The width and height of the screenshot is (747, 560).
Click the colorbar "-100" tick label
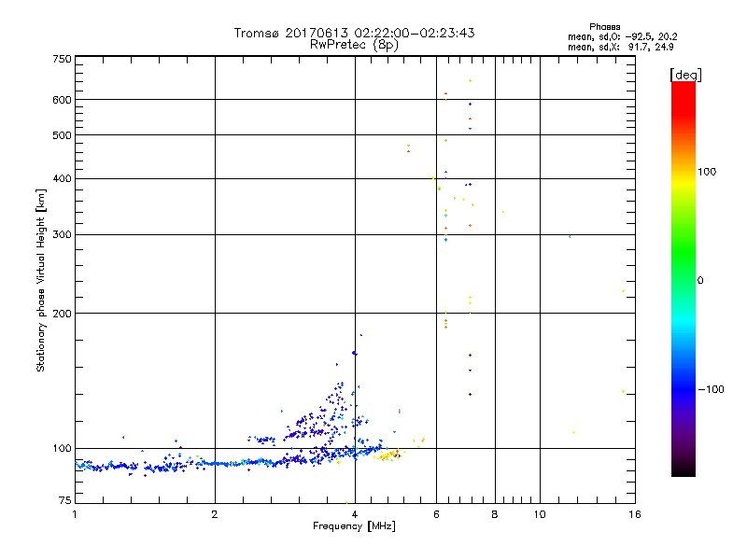711,389
